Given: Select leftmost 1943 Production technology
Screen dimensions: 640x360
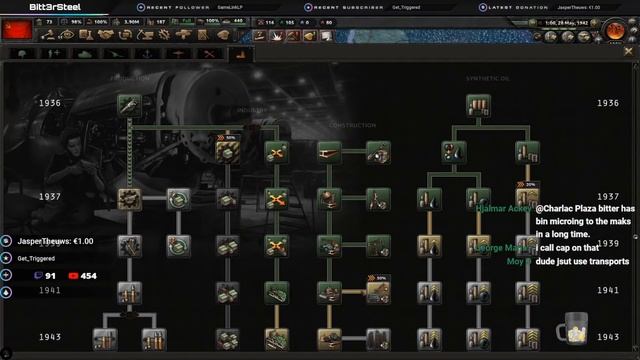Looking at the screenshot, I should 105,340.
